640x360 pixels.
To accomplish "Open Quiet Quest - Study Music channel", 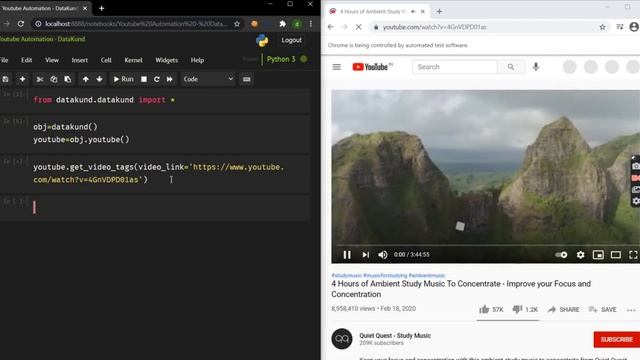I will (x=395, y=336).
